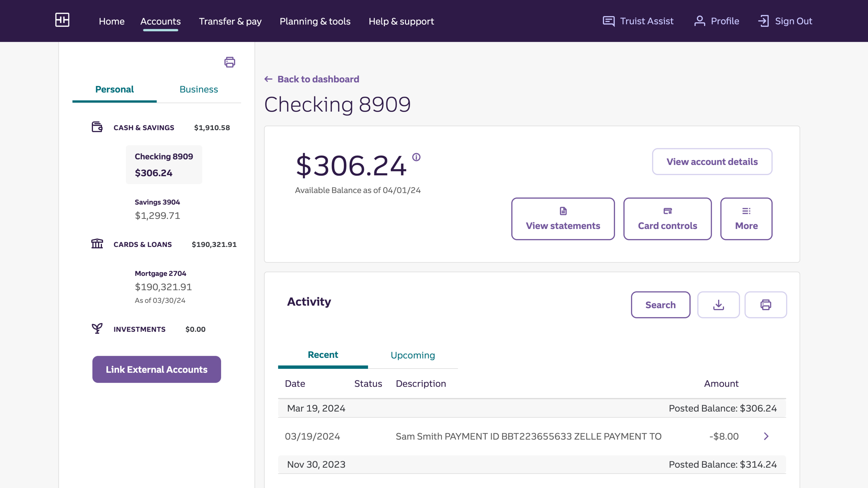Print sidebar accounts with printer icon

click(229, 62)
